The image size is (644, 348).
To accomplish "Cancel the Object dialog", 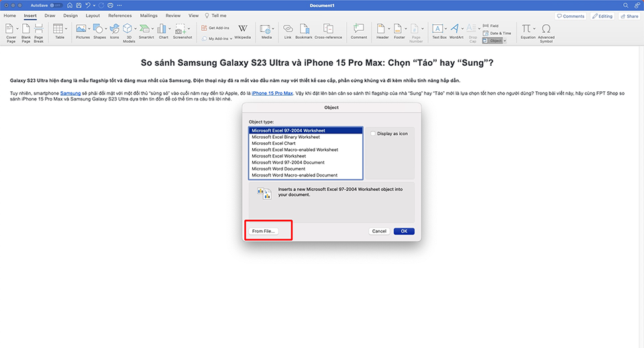I will click(x=379, y=231).
